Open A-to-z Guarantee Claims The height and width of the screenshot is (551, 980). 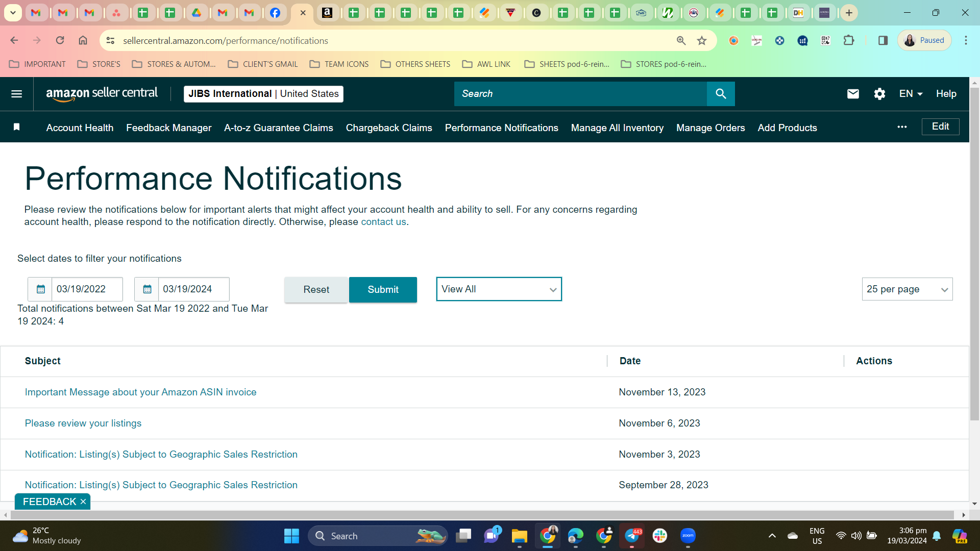point(279,128)
